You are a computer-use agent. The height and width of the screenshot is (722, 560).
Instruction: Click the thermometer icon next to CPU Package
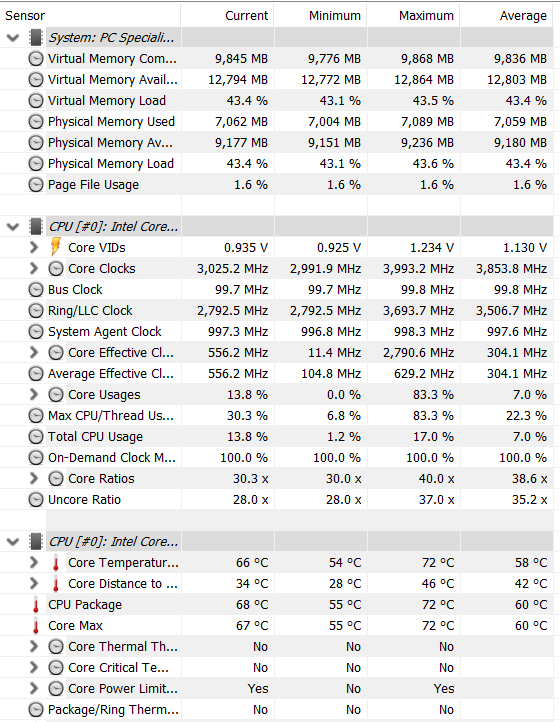36,605
